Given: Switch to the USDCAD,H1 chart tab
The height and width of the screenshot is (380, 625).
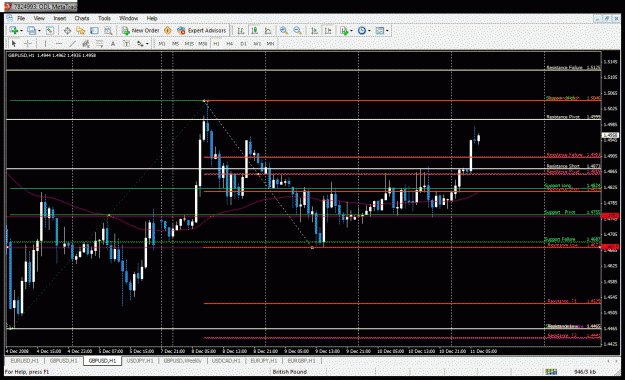Looking at the screenshot, I should [x=226, y=361].
